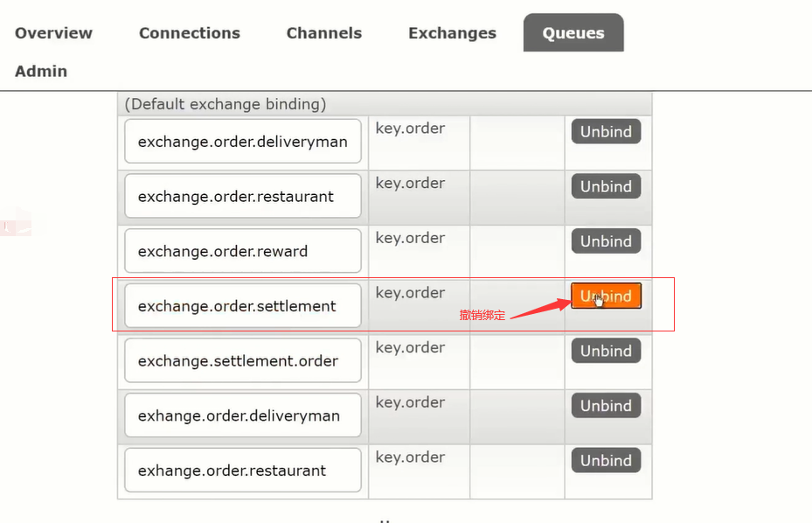Viewport: 812px width, 523px height.
Task: Click highlighted Unbind for exchange.order.settlement
Action: pos(606,296)
